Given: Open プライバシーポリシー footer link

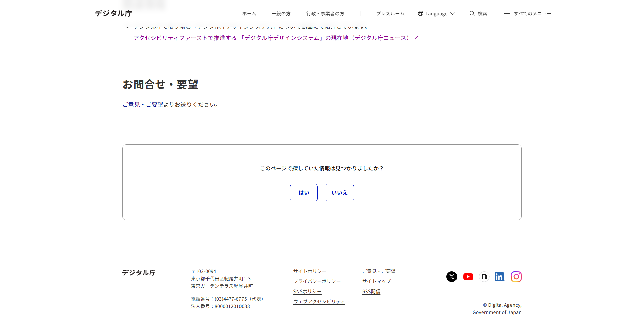Looking at the screenshot, I should 317,281.
